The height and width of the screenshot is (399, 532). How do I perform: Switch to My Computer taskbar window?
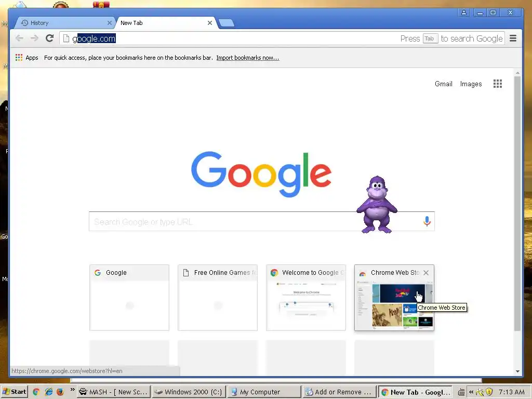(264, 392)
